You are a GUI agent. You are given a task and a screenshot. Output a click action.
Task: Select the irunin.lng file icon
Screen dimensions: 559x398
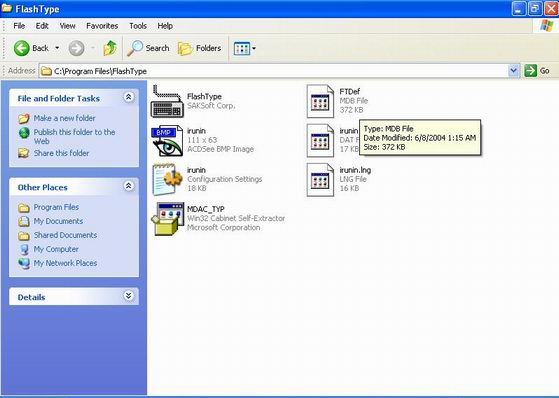[x=320, y=179]
